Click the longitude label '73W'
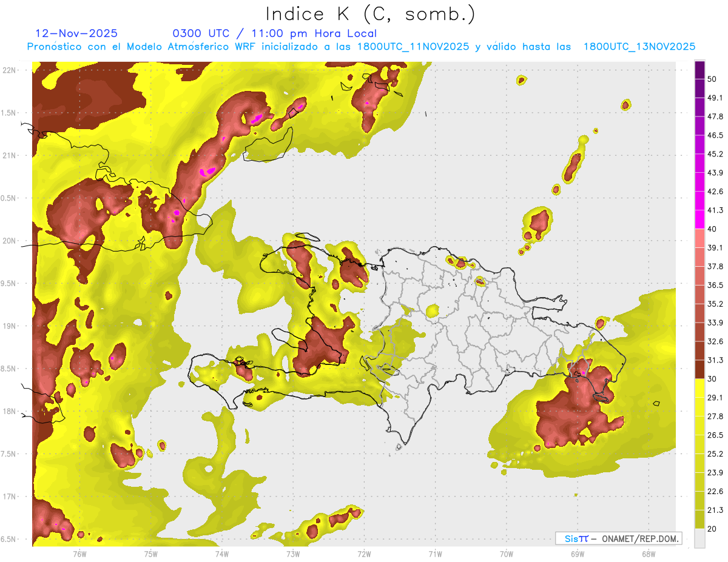The image size is (728, 562). tap(293, 554)
